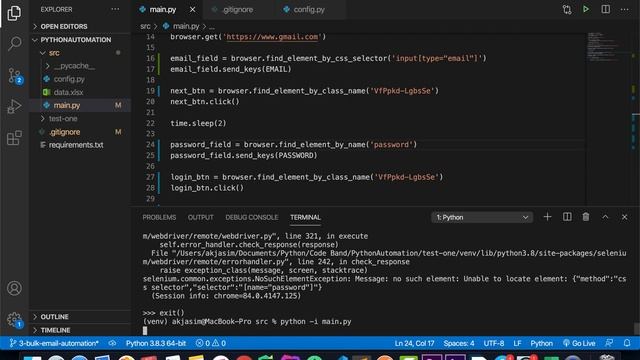Open Source Control view with 2 badge
This screenshot has height=360, width=640.
(15, 76)
